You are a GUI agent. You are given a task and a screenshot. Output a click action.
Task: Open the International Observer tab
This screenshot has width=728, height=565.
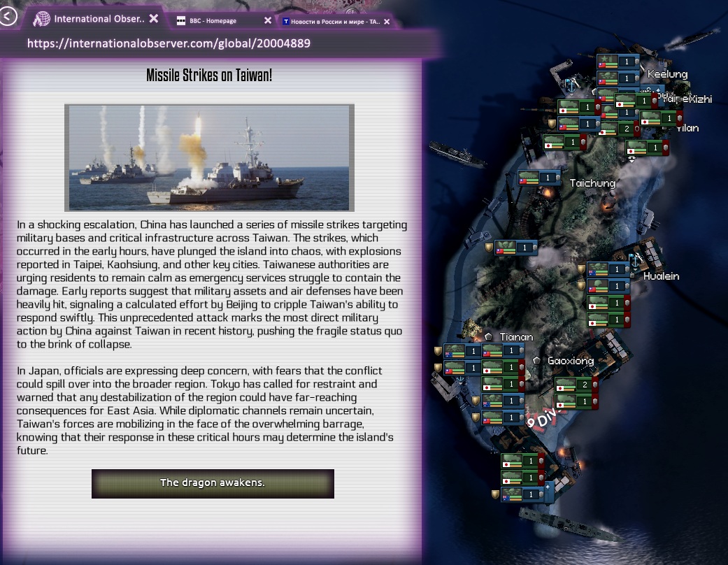[96, 19]
